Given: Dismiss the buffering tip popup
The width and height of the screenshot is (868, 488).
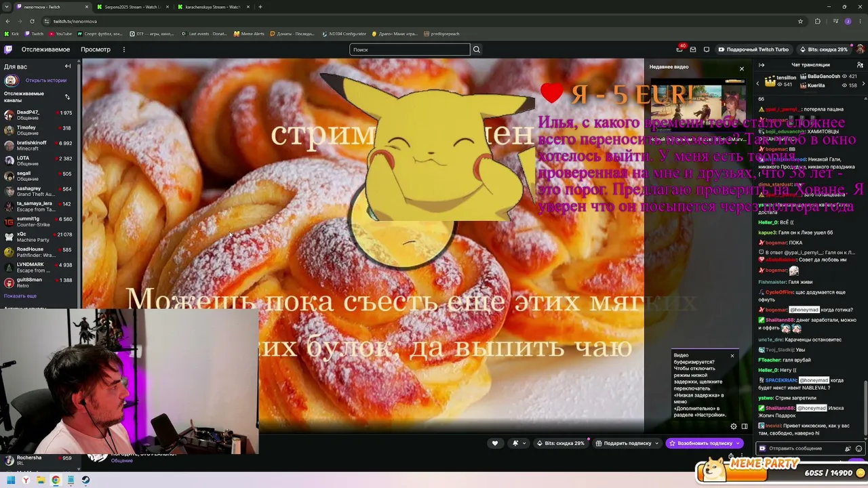Looking at the screenshot, I should [732, 356].
